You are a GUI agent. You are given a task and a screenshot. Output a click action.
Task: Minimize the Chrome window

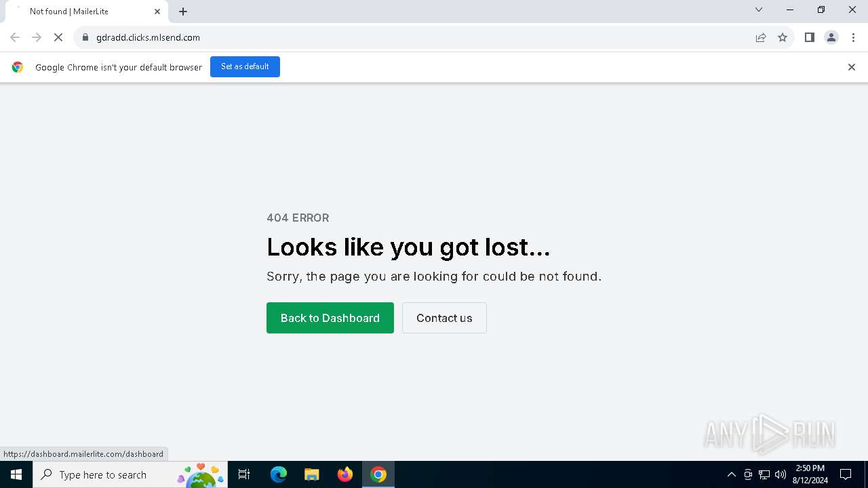tap(790, 9)
